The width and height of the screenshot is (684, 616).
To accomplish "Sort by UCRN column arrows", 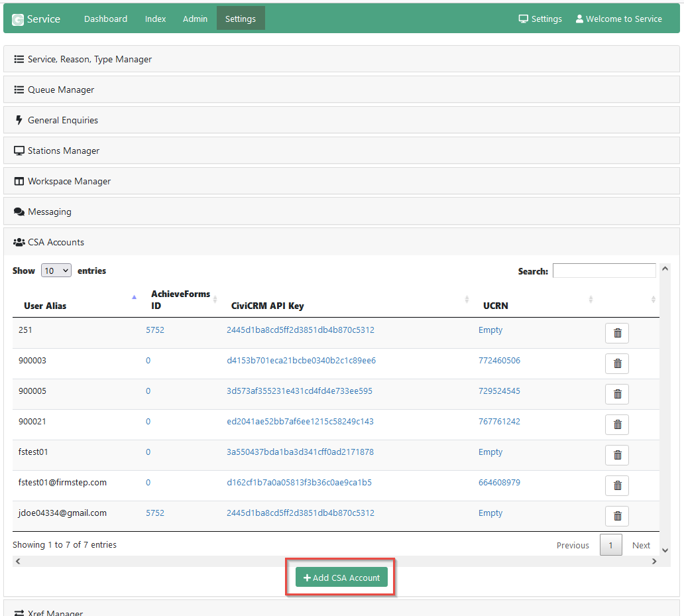I will (x=591, y=299).
